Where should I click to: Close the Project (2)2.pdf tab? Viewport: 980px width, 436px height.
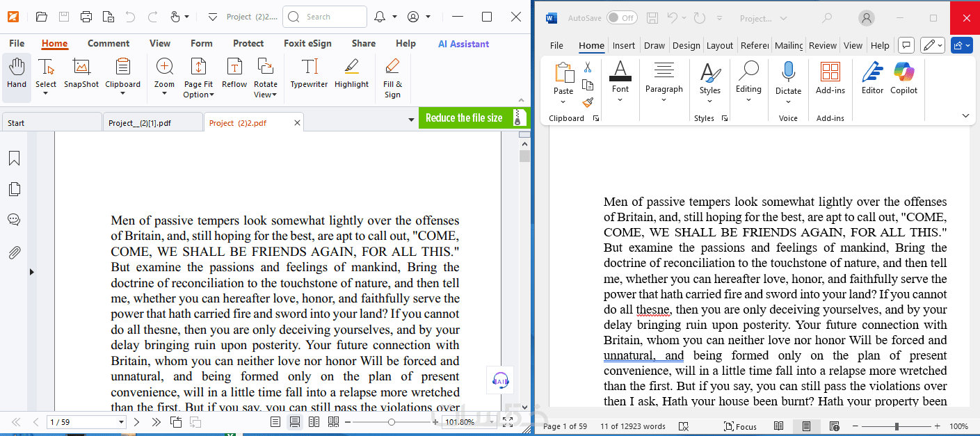coord(298,123)
